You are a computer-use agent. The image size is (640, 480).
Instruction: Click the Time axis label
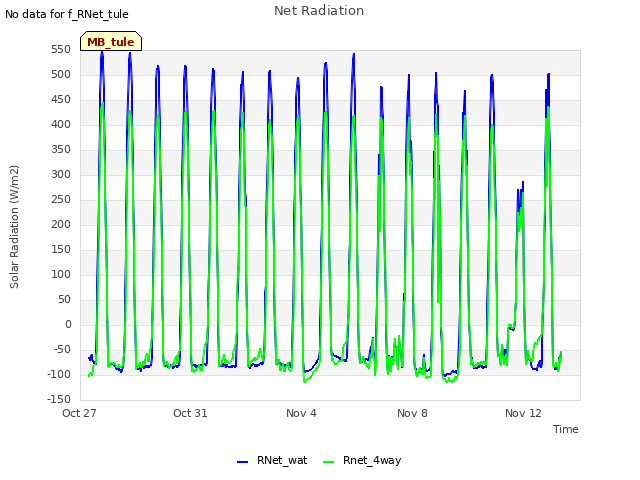point(565,429)
